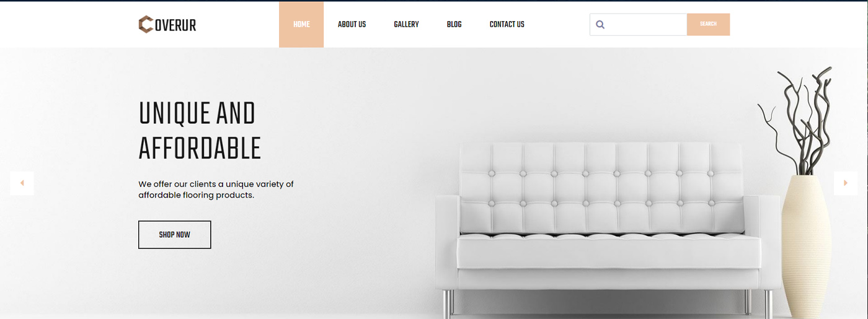
Task: Advance to next slide with right arrow
Action: coord(846,183)
